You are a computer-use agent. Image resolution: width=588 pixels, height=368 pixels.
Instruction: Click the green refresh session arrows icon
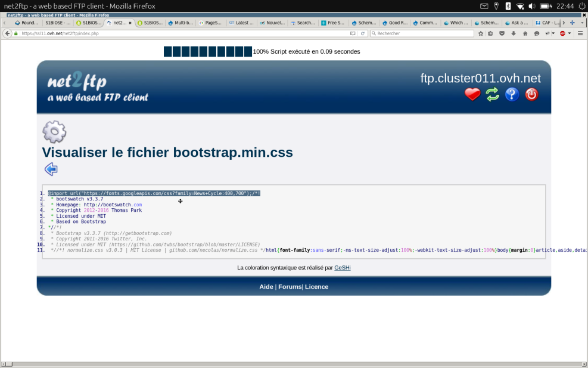(492, 94)
